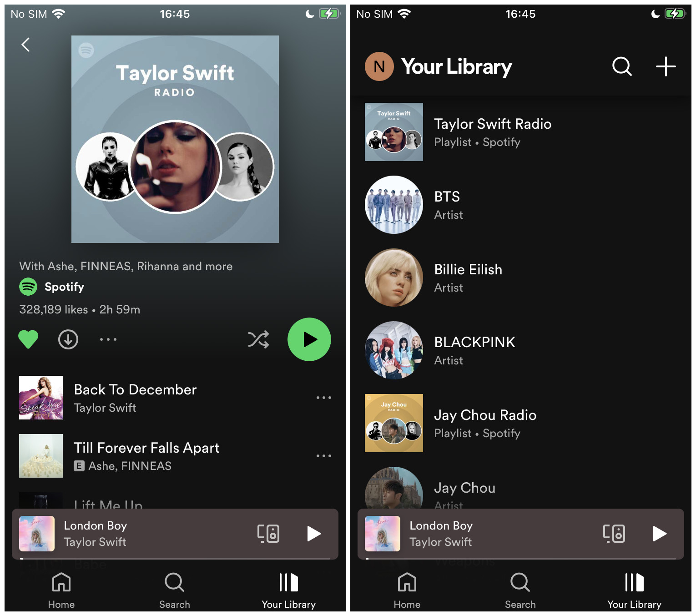Open Taylor Swift Radio in the library list

pyautogui.click(x=521, y=132)
